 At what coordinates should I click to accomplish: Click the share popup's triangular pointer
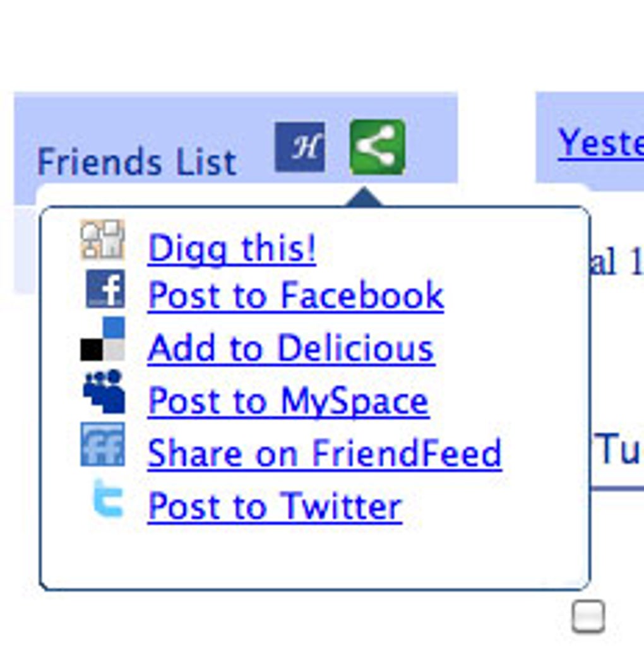(365, 198)
